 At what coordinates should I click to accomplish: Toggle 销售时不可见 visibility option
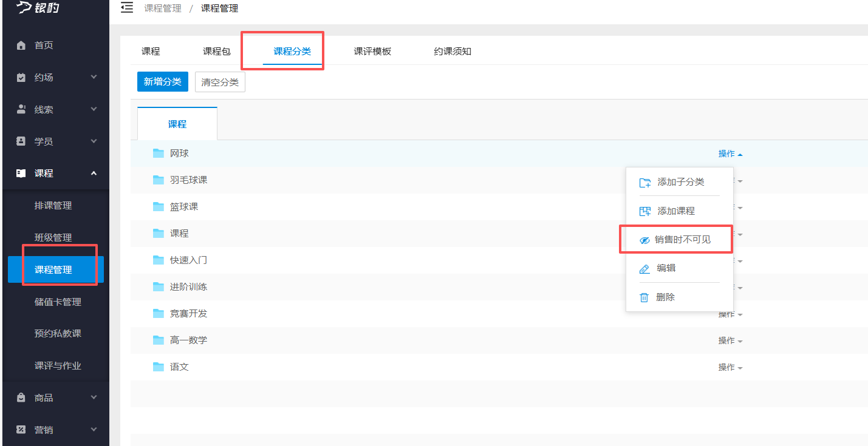point(675,240)
